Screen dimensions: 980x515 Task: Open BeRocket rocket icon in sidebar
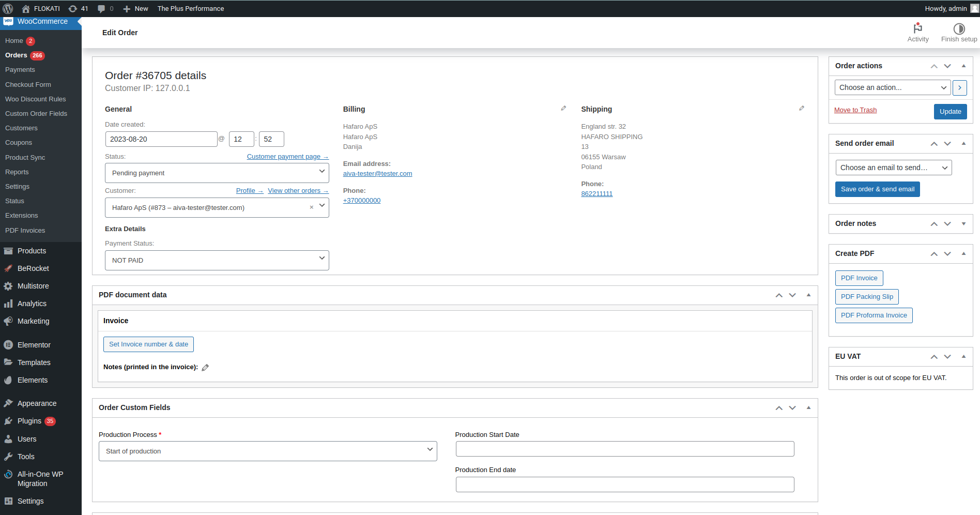pos(8,268)
